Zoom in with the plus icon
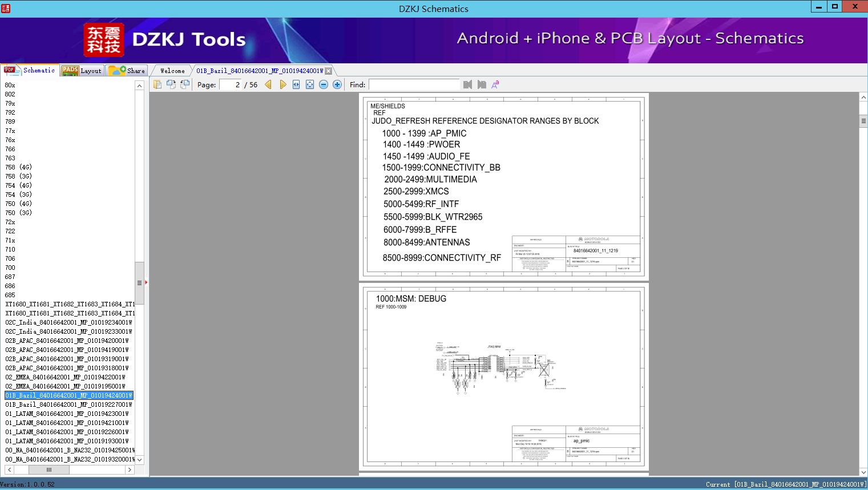The image size is (868, 490). (x=337, y=84)
